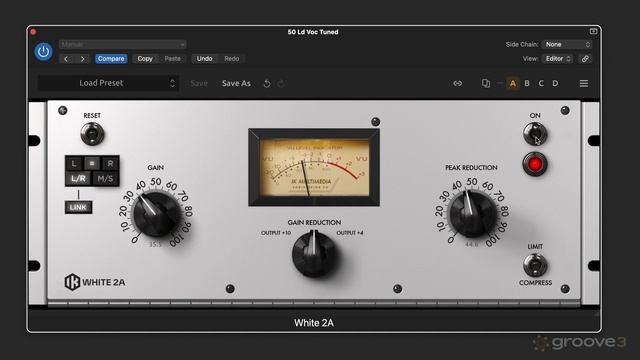Select M/S mode
The width and height of the screenshot is (640, 360).
coord(105,178)
